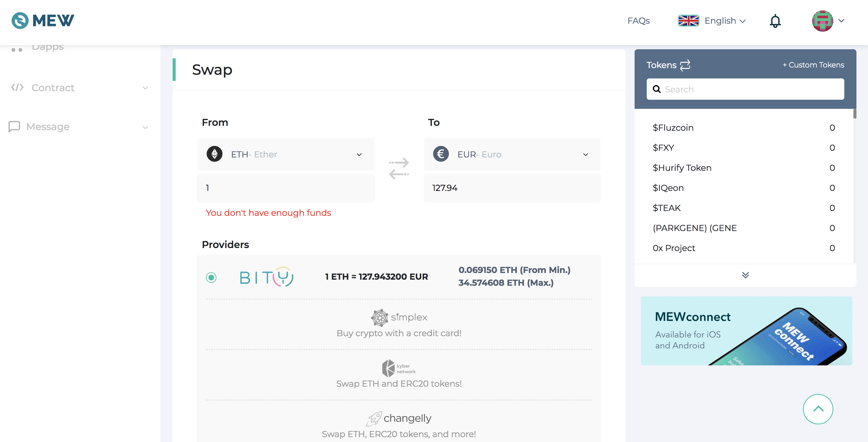Click the 34.574608 ETH (Max.) text
Viewport: 868px width, 442px height.
click(x=506, y=283)
